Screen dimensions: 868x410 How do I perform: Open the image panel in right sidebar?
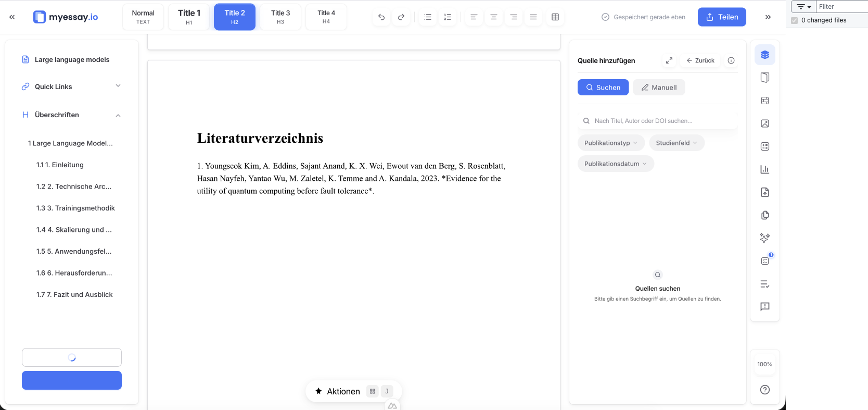click(x=764, y=123)
